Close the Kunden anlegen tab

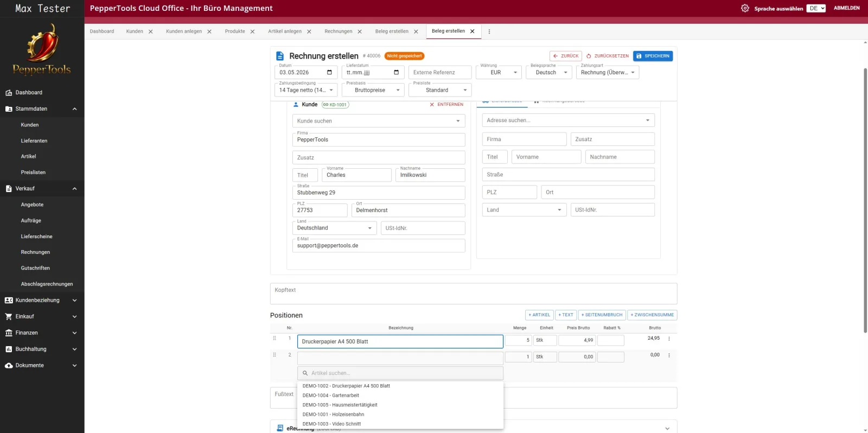pos(209,31)
